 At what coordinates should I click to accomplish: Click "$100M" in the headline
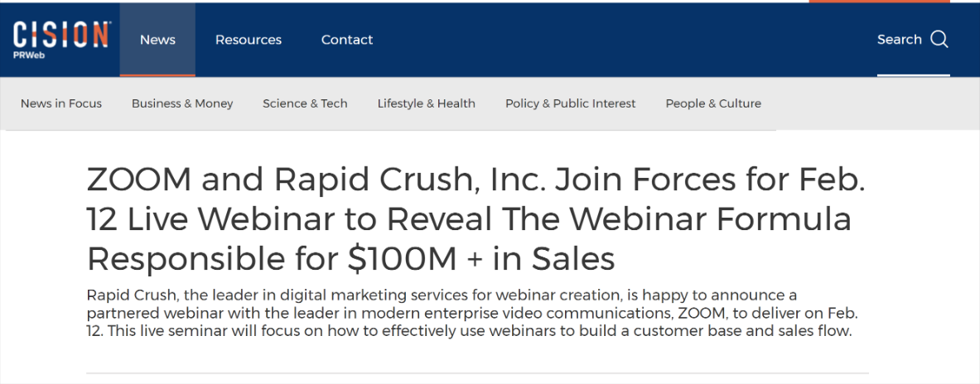click(x=403, y=259)
